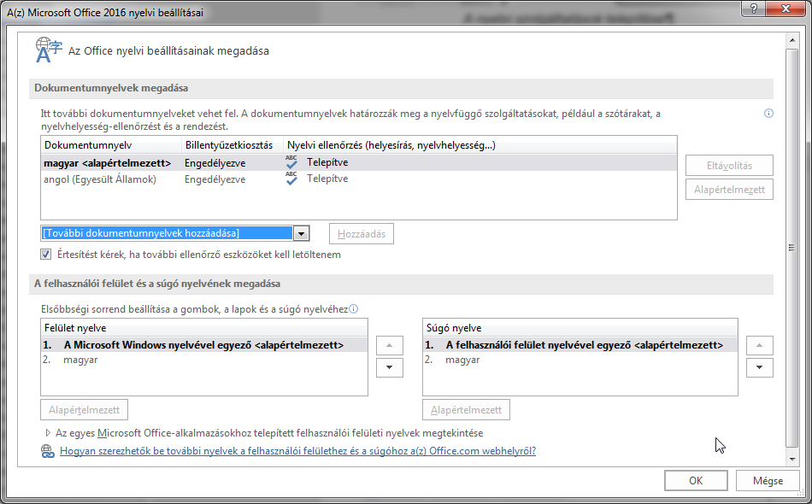The width and height of the screenshot is (812, 504).
Task: Click proofing ABC checkmark icon for magyar row
Action: [x=291, y=162]
